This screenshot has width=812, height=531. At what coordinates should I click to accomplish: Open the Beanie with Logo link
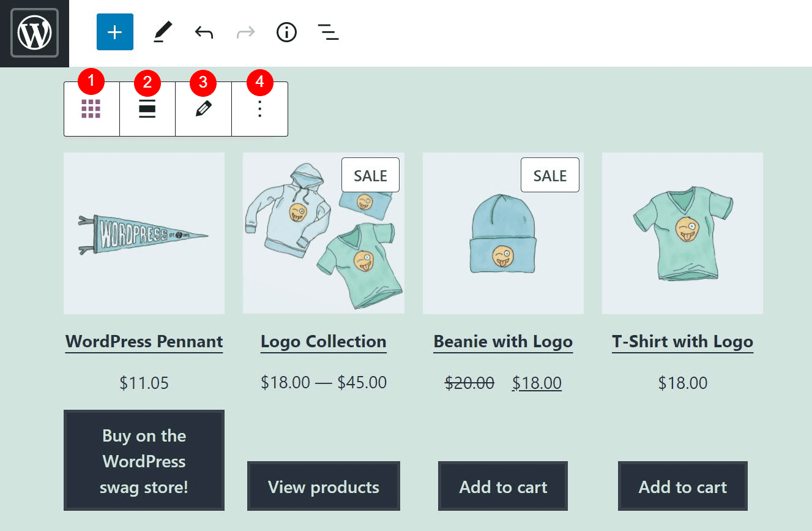[502, 342]
